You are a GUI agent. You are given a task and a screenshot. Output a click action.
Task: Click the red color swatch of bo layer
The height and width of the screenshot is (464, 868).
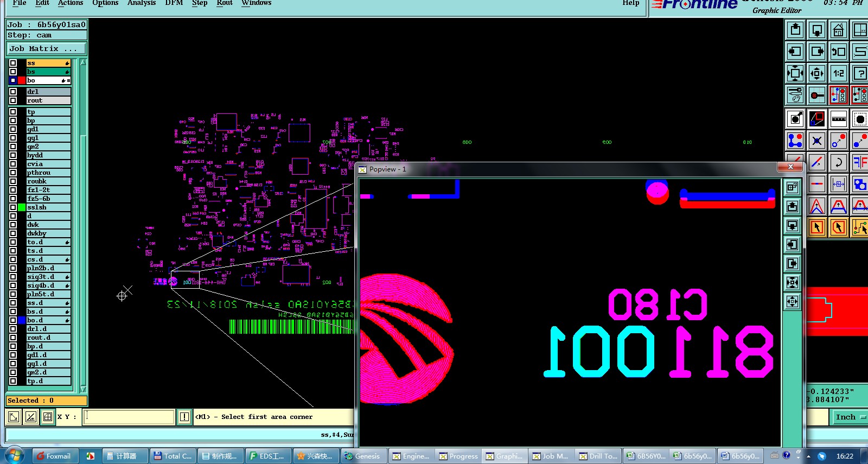[22, 80]
